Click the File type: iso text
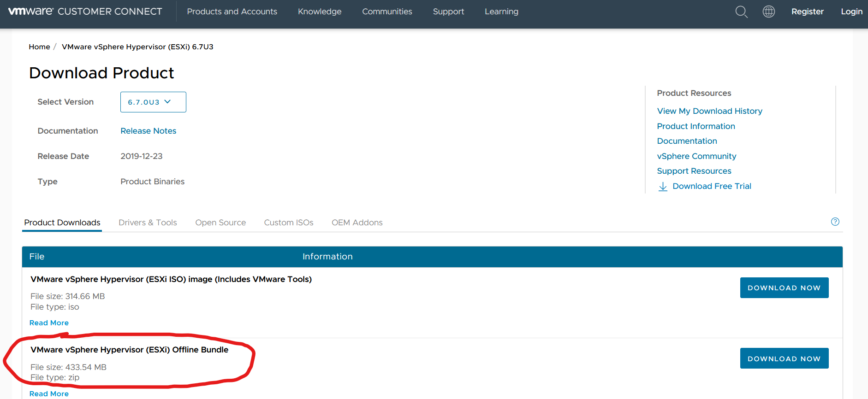 tap(55, 307)
